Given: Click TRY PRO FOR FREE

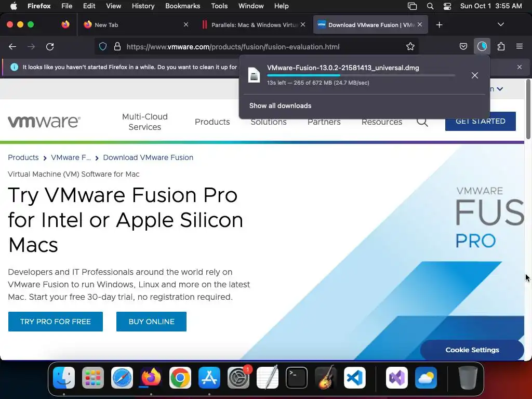Looking at the screenshot, I should point(55,321).
